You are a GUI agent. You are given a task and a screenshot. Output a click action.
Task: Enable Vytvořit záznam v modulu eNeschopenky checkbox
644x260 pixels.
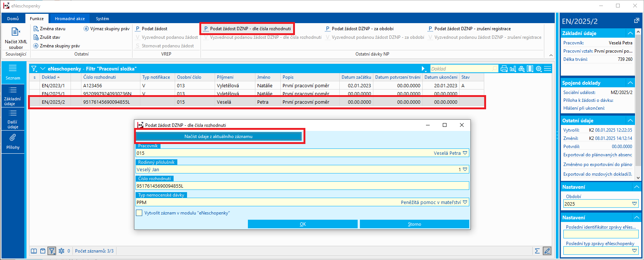click(x=139, y=213)
